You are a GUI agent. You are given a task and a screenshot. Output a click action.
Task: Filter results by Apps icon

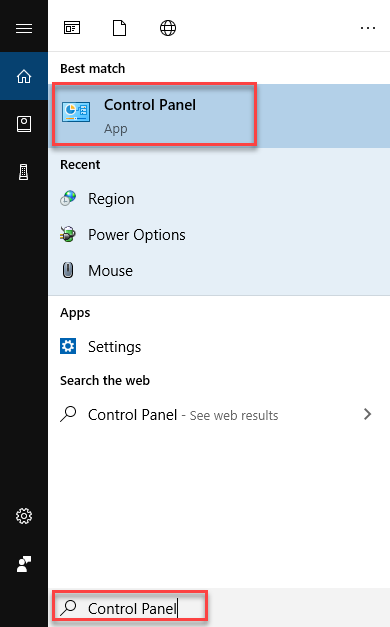tap(72, 28)
